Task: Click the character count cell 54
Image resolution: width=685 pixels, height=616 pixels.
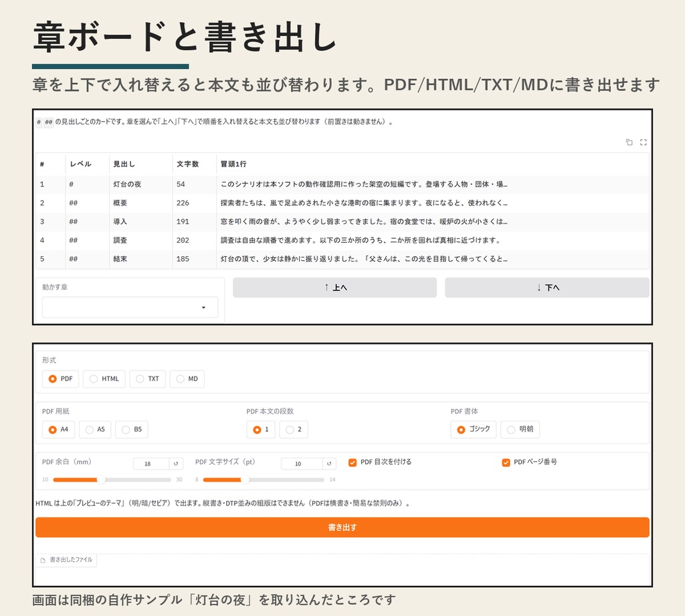Action: point(195,185)
